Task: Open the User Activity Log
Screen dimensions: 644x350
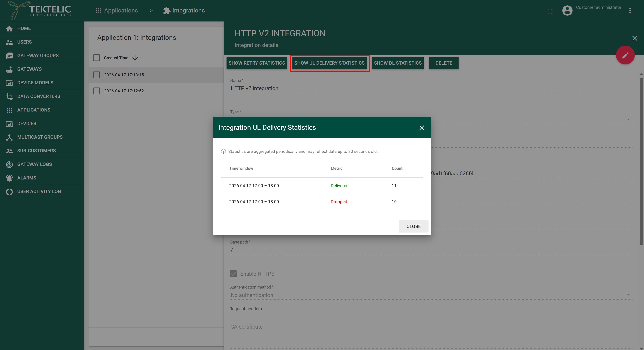Action: point(39,191)
